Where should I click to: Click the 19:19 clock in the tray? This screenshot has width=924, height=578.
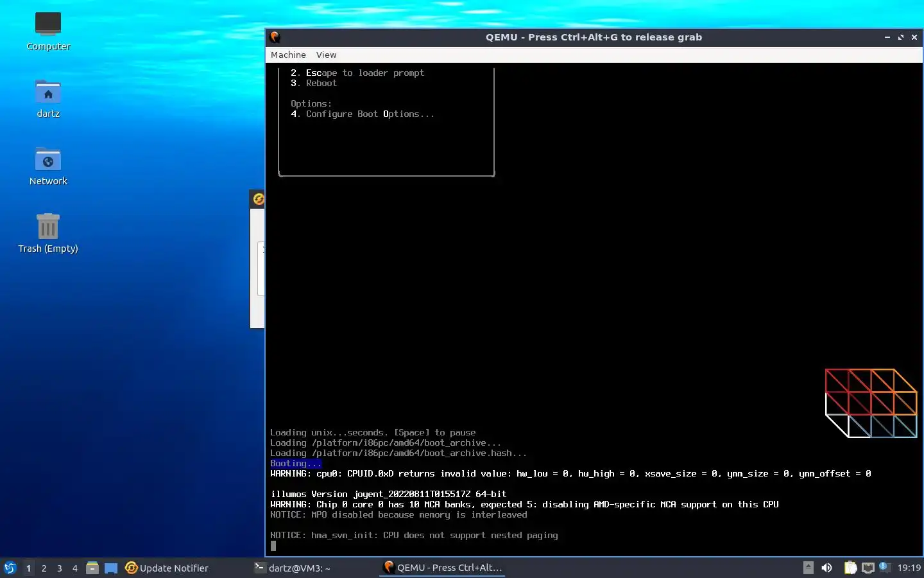click(x=909, y=568)
